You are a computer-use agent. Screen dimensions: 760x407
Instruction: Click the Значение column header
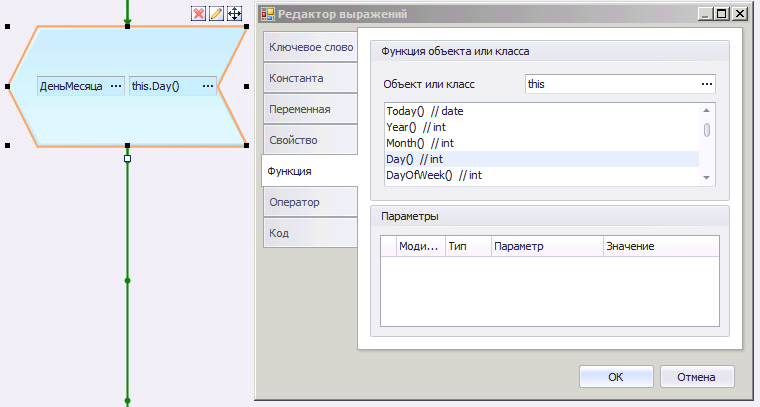tap(661, 246)
